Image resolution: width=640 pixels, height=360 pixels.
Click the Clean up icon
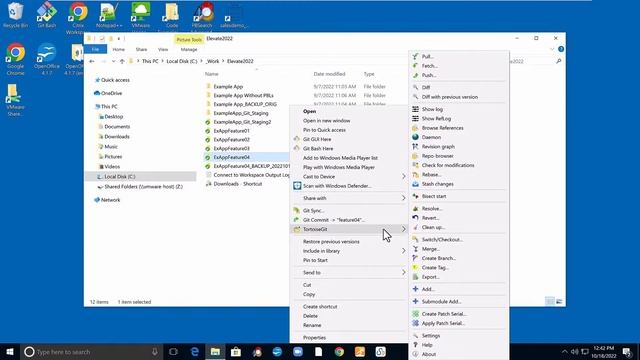415,227
